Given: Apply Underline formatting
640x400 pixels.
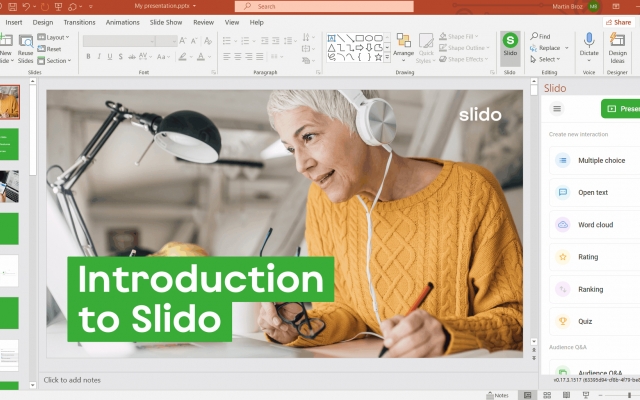Looking at the screenshot, I should pyautogui.click(x=110, y=56).
